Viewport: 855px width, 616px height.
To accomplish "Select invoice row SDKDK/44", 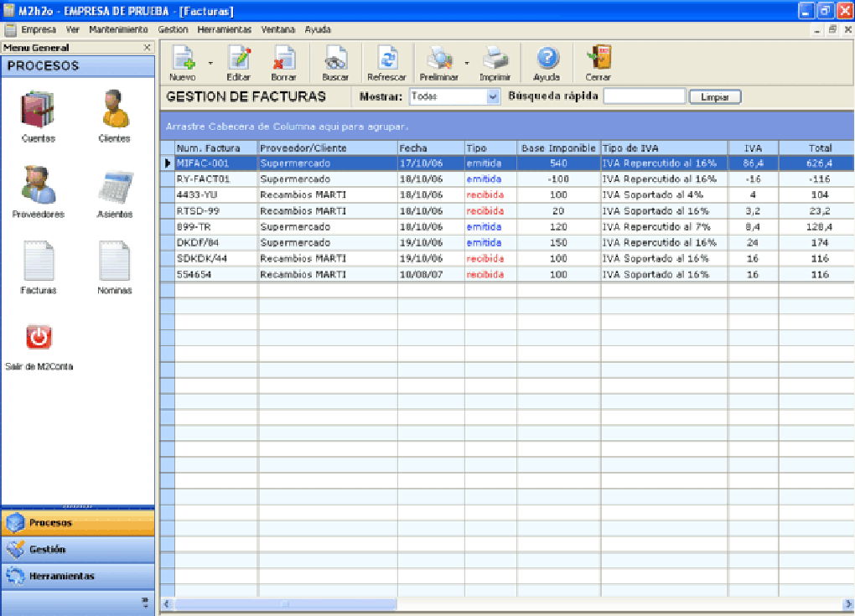I will [514, 258].
